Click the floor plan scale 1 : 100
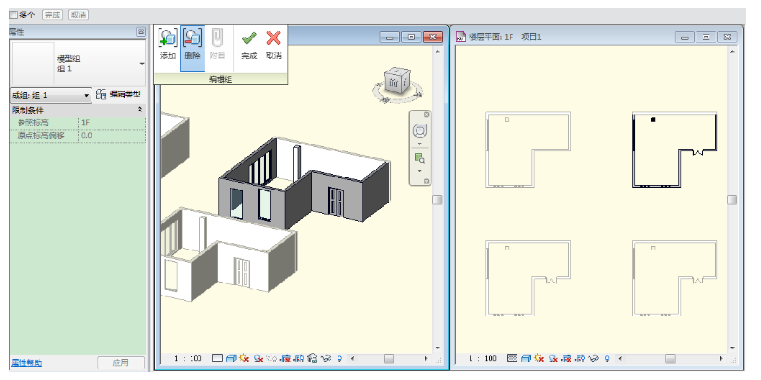The image size is (761, 380). coord(483,358)
